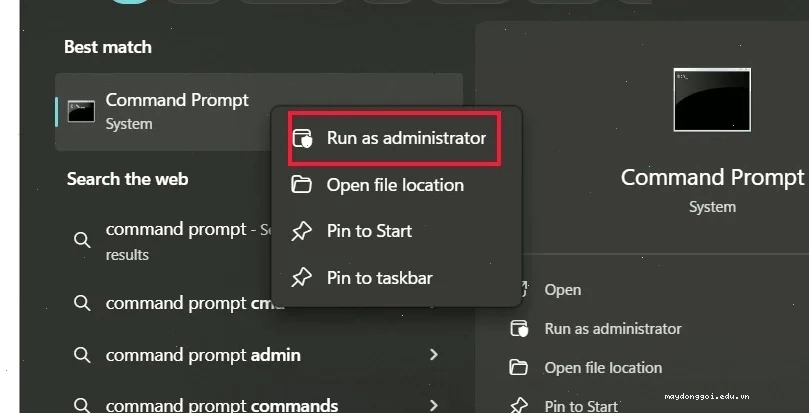Click pin icon beside right panel Pin to Start

(519, 406)
